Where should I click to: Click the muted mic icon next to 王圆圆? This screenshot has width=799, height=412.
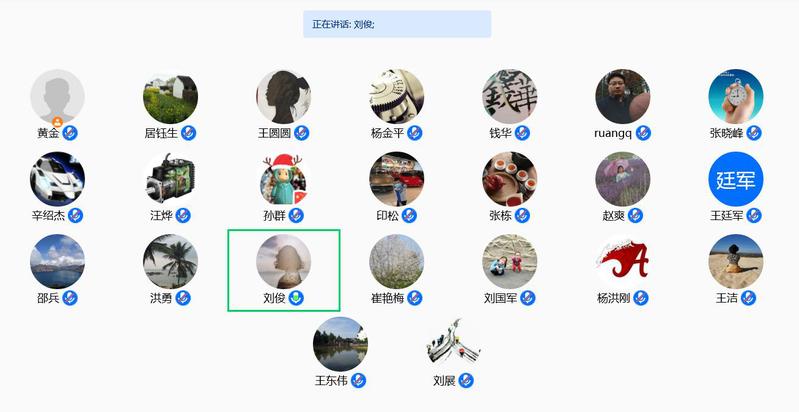pyautogui.click(x=301, y=133)
